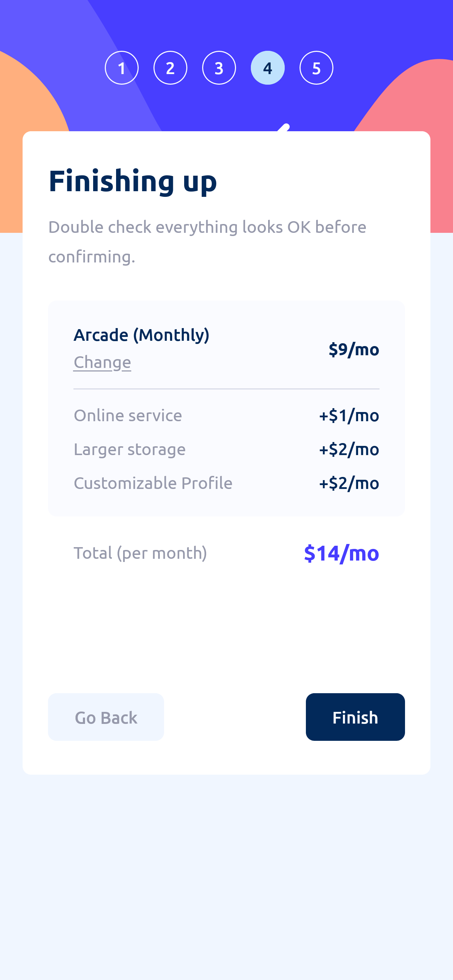The image size is (453, 980).
Task: Select the $14/mo total amount
Action: pos(342,553)
